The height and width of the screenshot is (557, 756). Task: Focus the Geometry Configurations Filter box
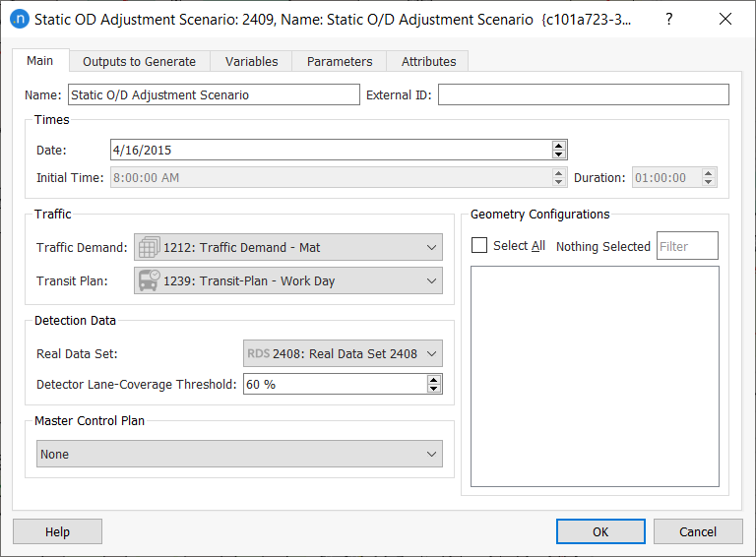click(687, 246)
